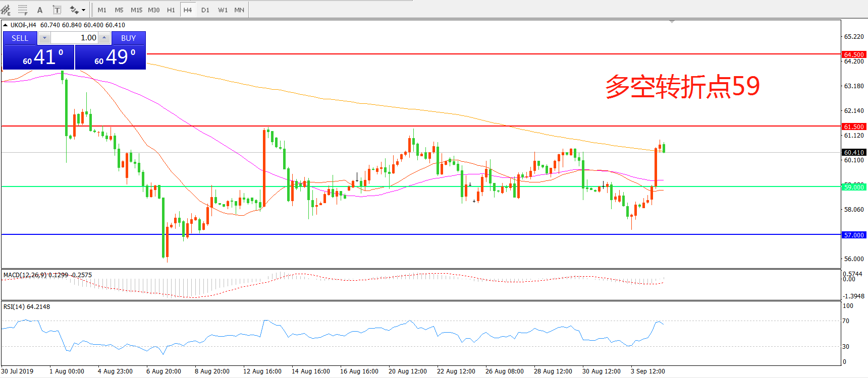Screen dimensions: 868x378
Task: Pick the Text tool marked A
Action: pos(40,10)
